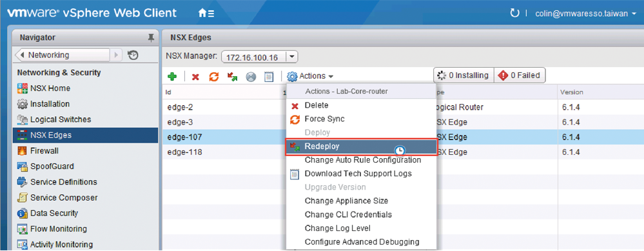Open the Navigator history icon
The height and width of the screenshot is (251, 644).
133,55
